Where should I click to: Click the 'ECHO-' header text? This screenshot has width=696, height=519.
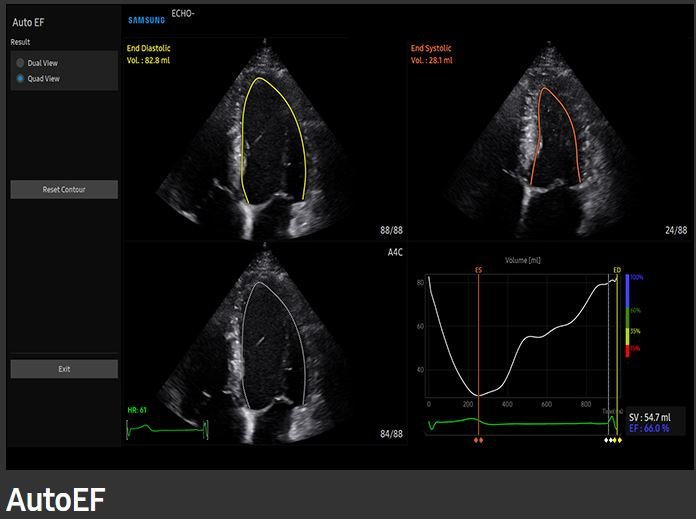click(183, 13)
